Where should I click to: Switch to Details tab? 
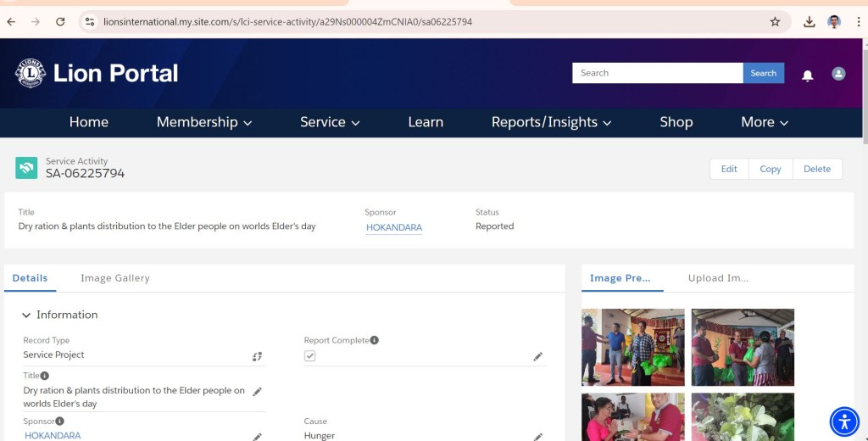point(30,278)
